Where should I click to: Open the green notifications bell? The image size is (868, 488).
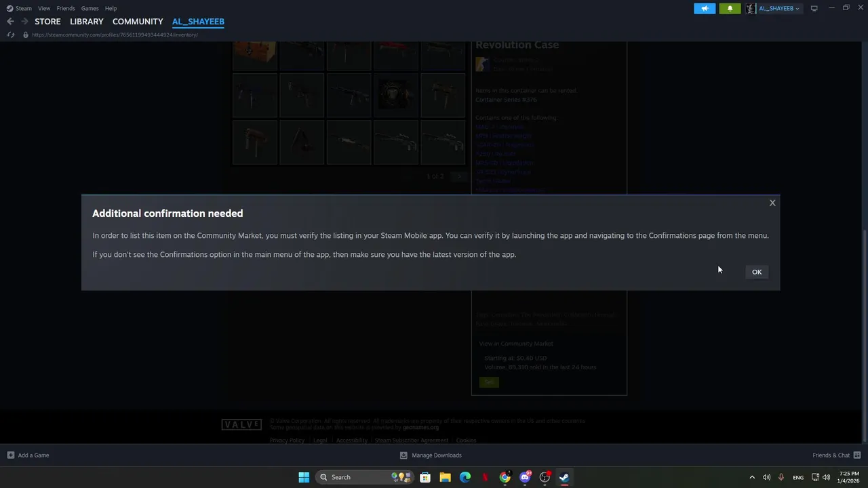click(x=730, y=8)
